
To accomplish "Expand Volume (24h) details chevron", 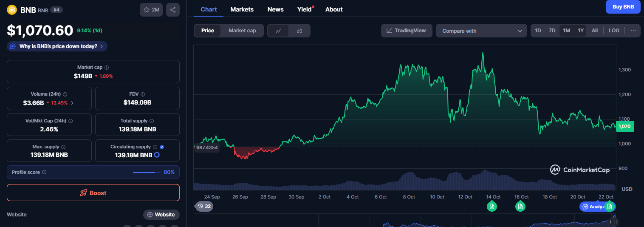I will 72,103.
